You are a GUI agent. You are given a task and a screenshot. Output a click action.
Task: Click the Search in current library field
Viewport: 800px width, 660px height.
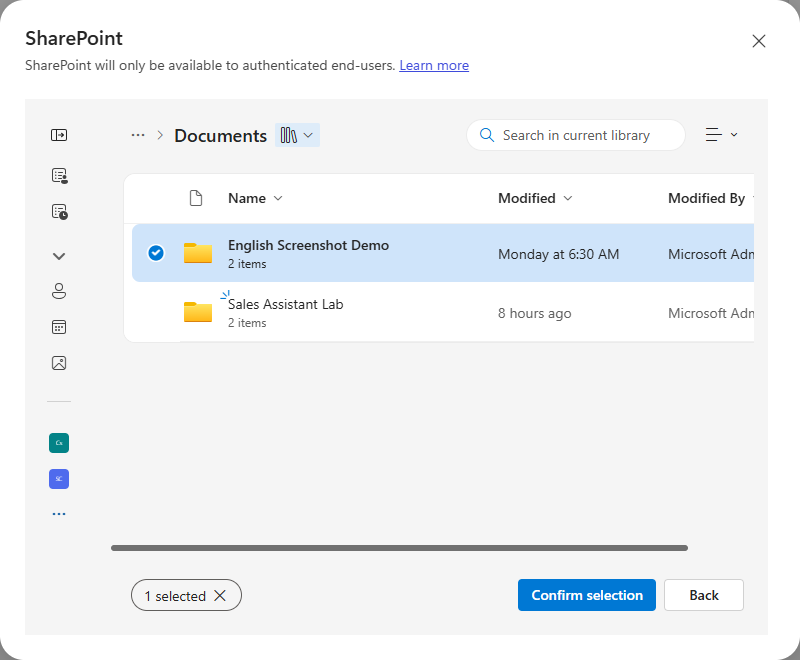tap(576, 135)
